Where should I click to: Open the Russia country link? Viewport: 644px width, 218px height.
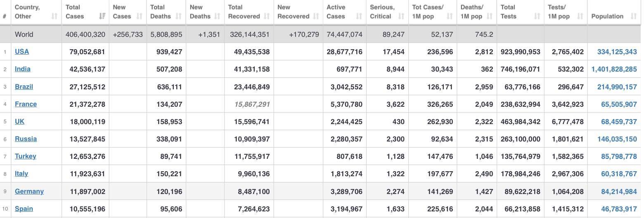pyautogui.click(x=26, y=139)
